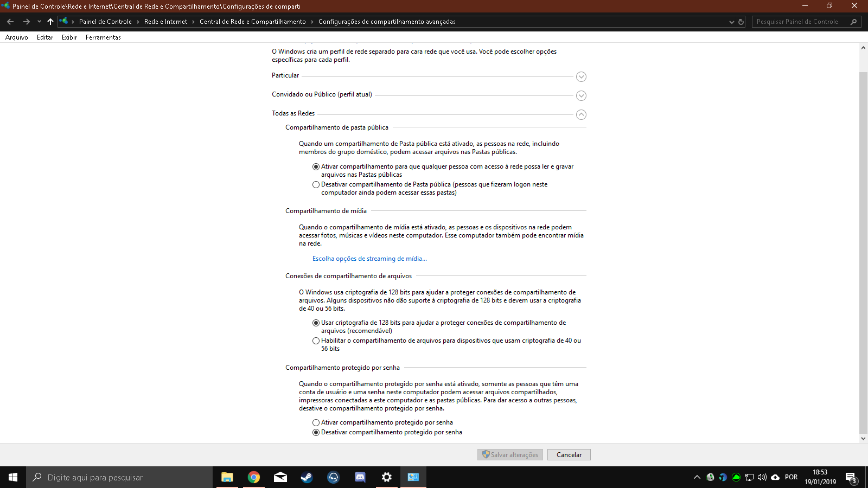Open the volume control in the system tray

762,477
